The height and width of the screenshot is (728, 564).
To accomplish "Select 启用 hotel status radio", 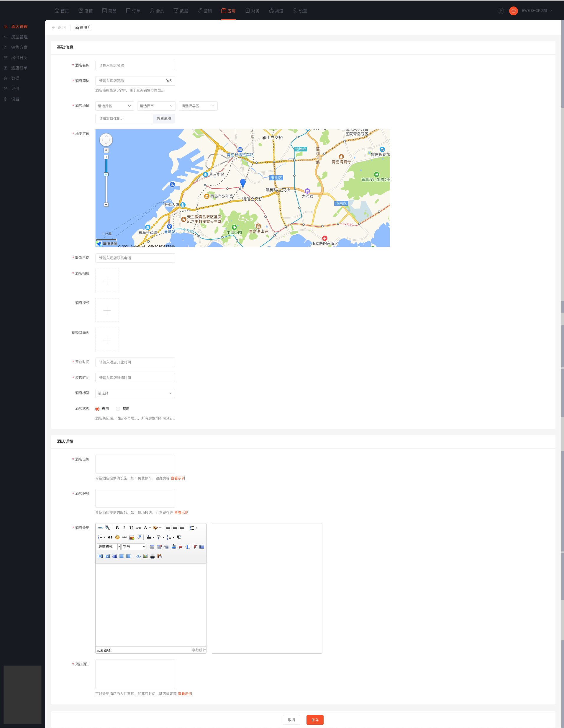I will (97, 409).
